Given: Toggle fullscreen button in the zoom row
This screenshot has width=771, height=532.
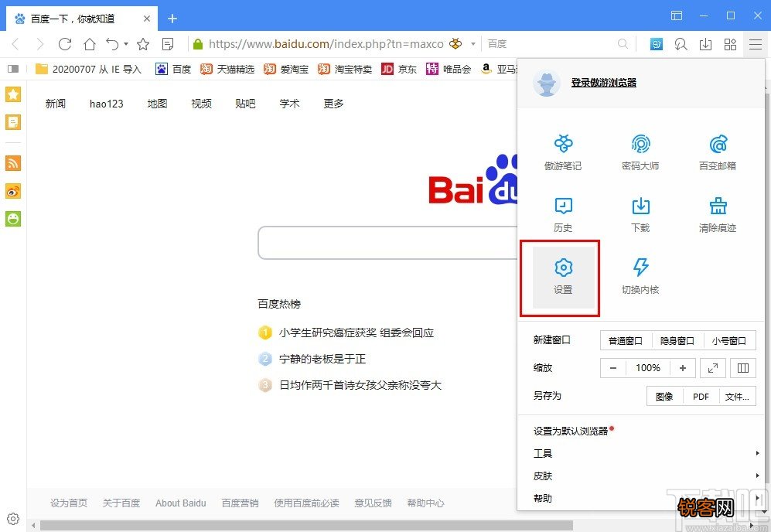Looking at the screenshot, I should coord(712,368).
